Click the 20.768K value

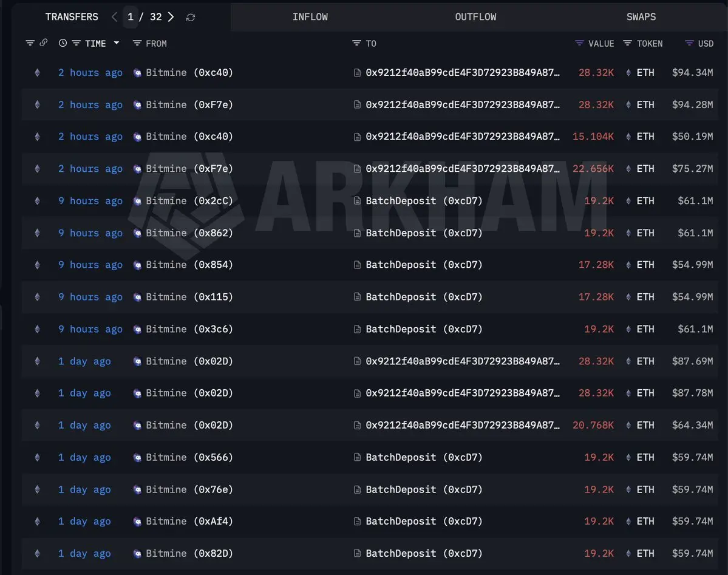tap(593, 425)
